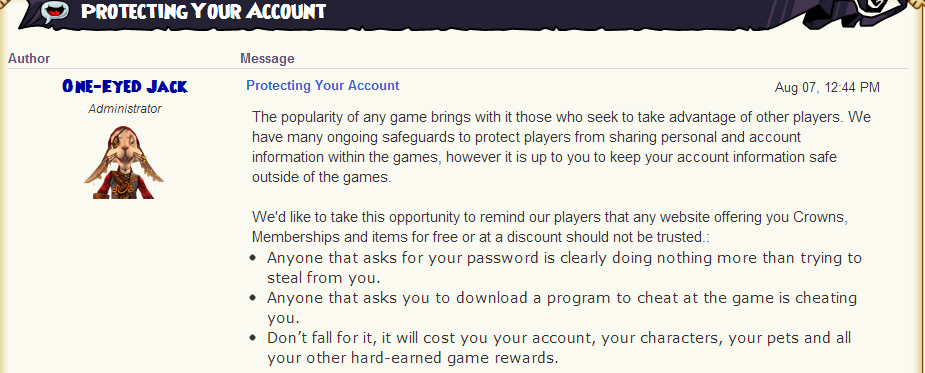Click the paragraph starting "We'd like to take this opportunity"
This screenshot has height=373, width=925.
(550, 227)
